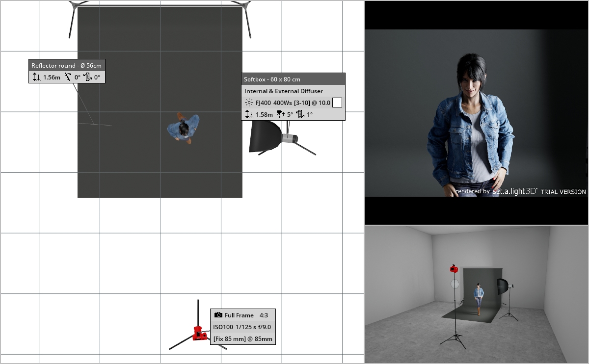Click the ISO100 1/125 s f/9.0 settings row
The width and height of the screenshot is (589, 364).
click(x=242, y=327)
